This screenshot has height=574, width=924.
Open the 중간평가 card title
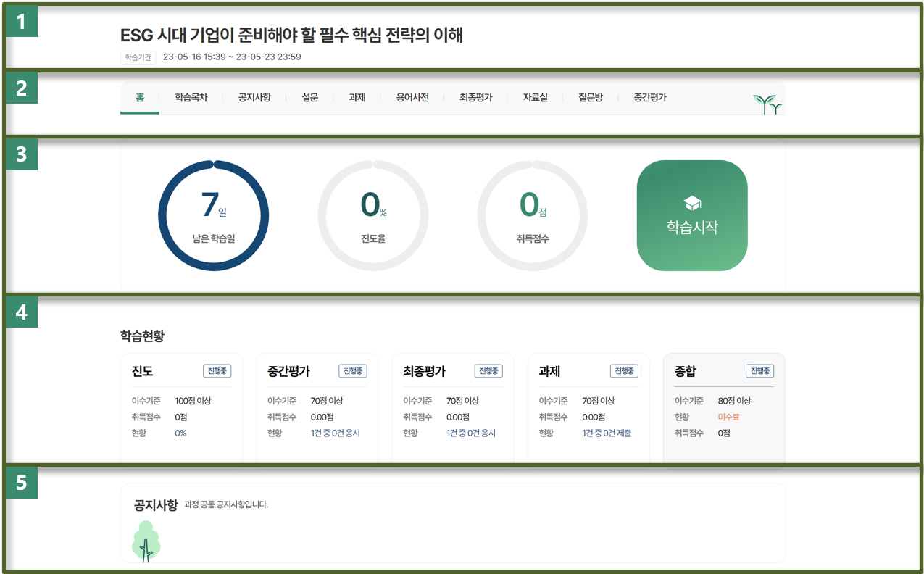[x=288, y=371]
